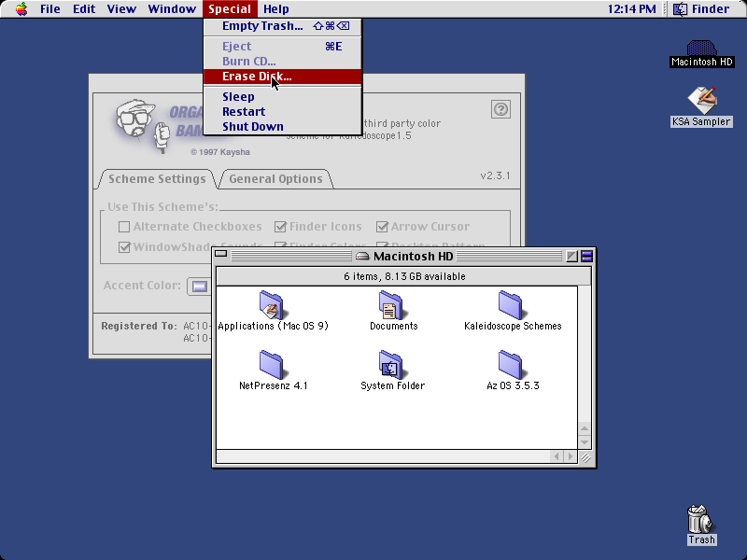
Task: Select the Applications (Mac OS 9) folder icon
Action: [x=272, y=305]
